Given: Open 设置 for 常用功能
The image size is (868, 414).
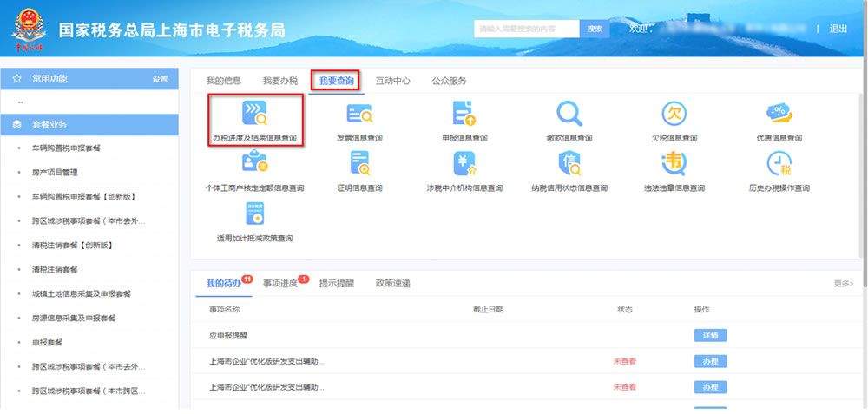Looking at the screenshot, I should click(x=160, y=79).
